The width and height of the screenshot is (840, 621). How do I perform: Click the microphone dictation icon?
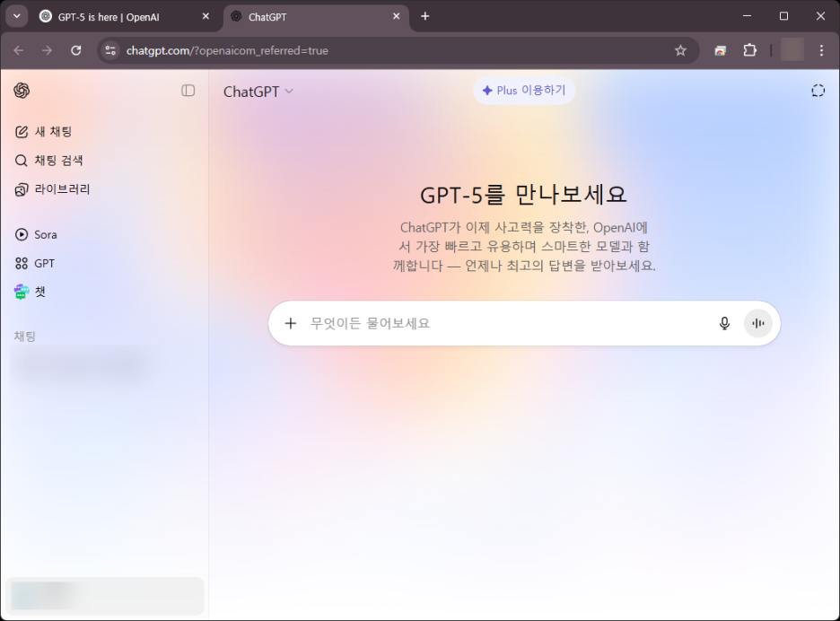click(x=724, y=323)
